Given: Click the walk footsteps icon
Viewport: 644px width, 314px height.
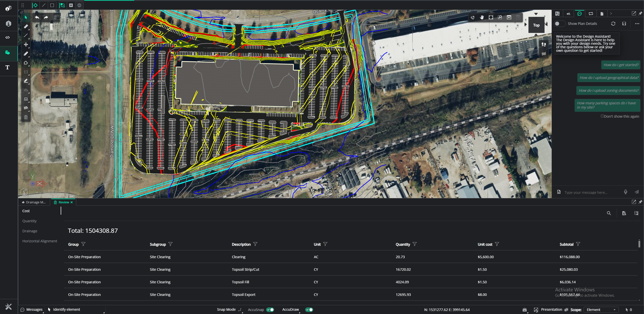Looking at the screenshot, I should coord(544,44).
